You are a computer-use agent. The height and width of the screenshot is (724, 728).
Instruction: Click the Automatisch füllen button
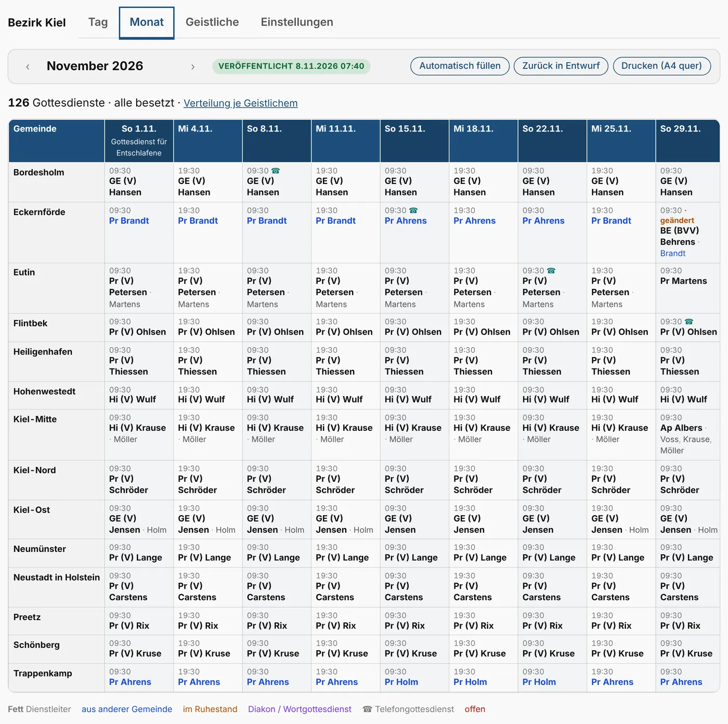pyautogui.click(x=460, y=66)
